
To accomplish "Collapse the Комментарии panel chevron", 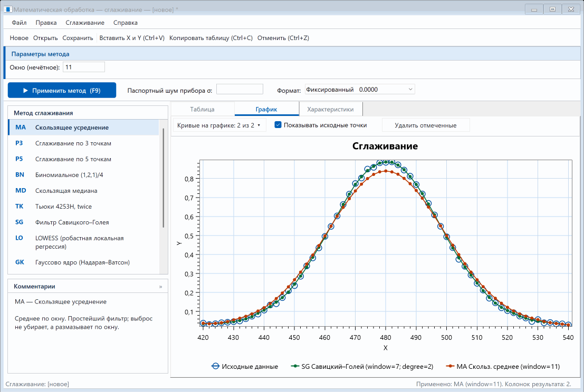I will click(x=160, y=287).
